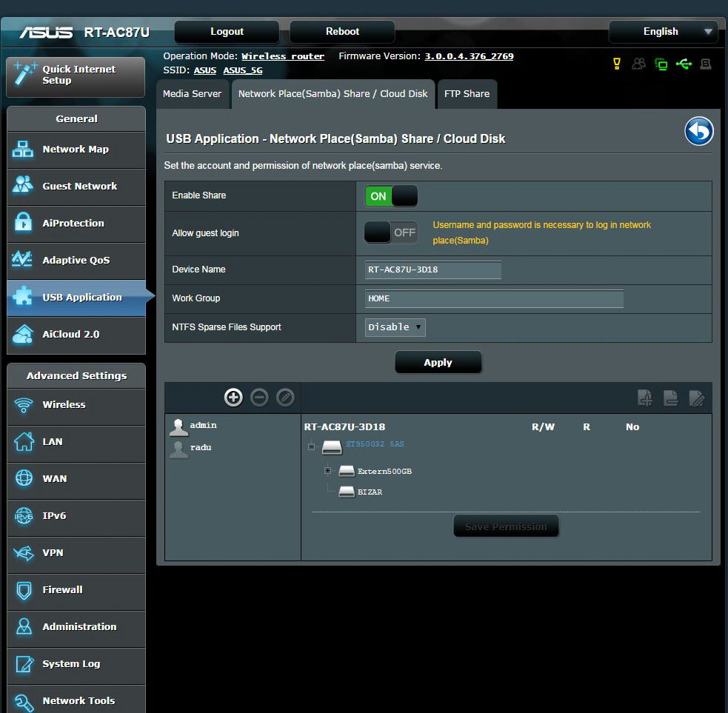Open the English language dropdown
This screenshot has width=728, height=713.
[663, 32]
